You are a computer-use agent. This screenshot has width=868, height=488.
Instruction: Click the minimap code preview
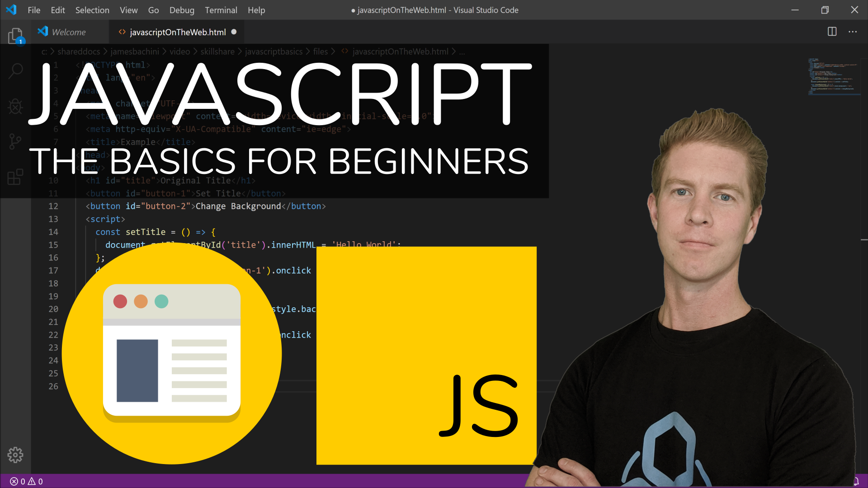coord(834,77)
